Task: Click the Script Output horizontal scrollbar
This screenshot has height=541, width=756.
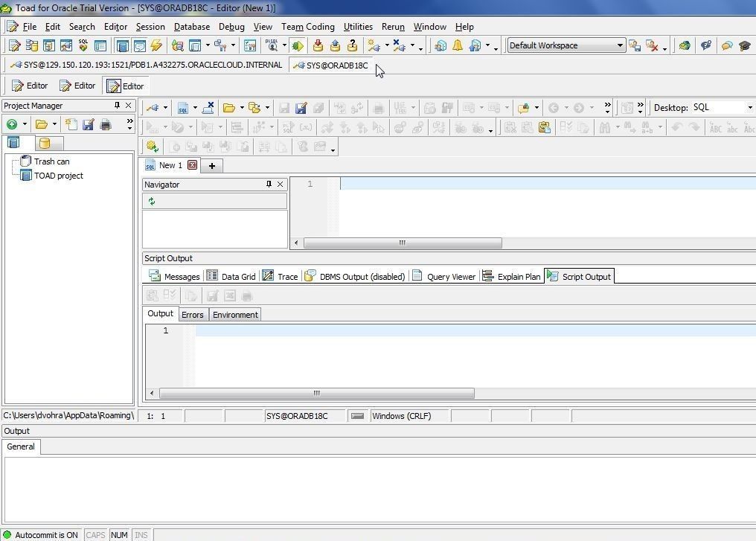Action: (x=316, y=394)
